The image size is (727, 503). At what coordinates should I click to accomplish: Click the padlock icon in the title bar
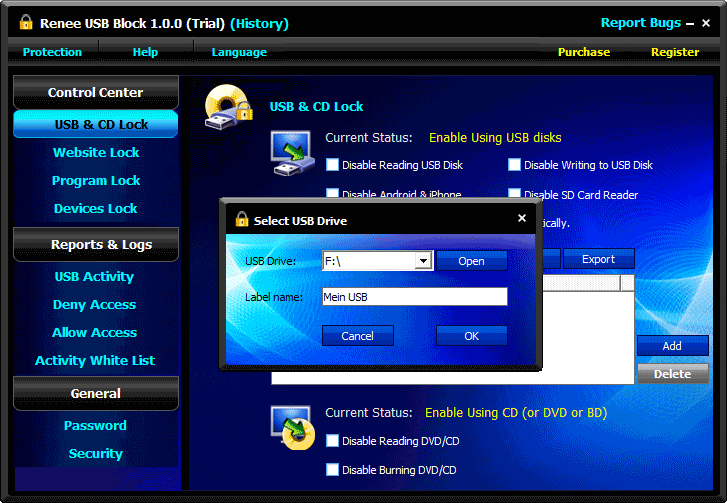coord(26,22)
